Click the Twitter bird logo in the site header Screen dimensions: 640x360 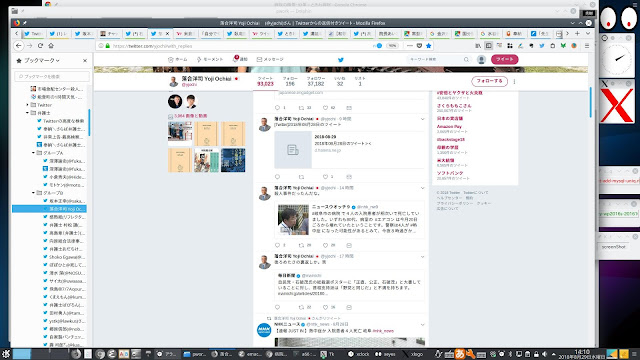pos(341,60)
